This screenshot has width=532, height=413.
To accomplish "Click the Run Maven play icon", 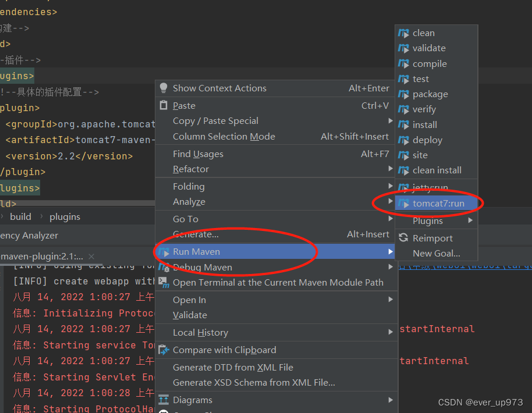I will [164, 252].
